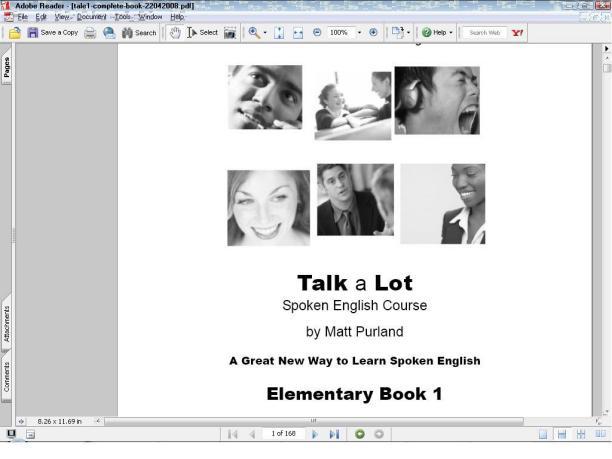Toggle the text Select tool
The width and height of the screenshot is (612, 459).
coord(202,33)
